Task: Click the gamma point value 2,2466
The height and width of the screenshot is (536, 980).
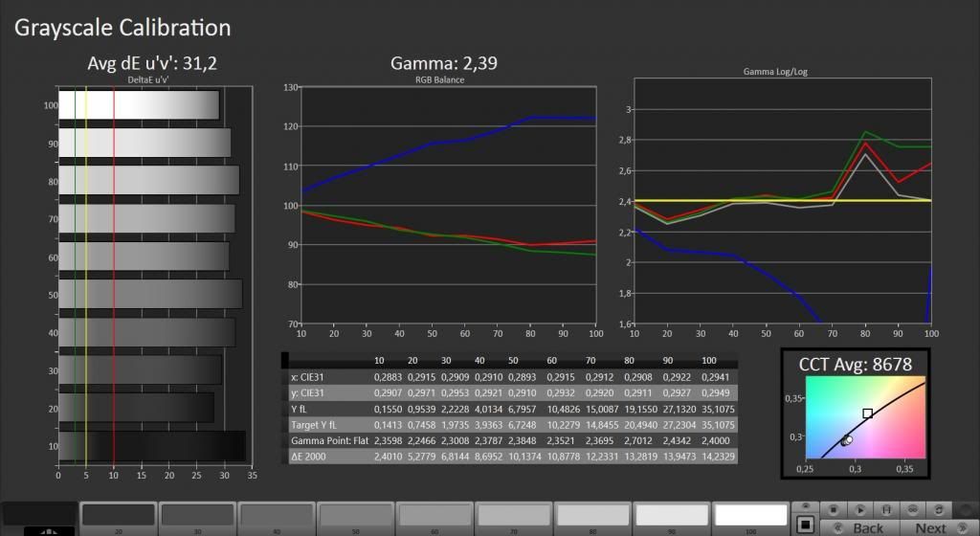Action: tap(421, 440)
